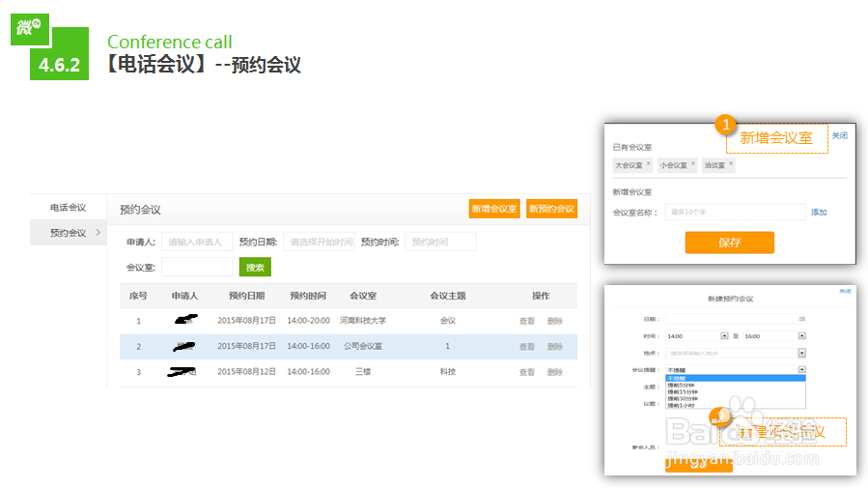Image resolution: width=868 pixels, height=489 pixels.
Task: Focus the 预约时间 input field
Action: point(440,242)
